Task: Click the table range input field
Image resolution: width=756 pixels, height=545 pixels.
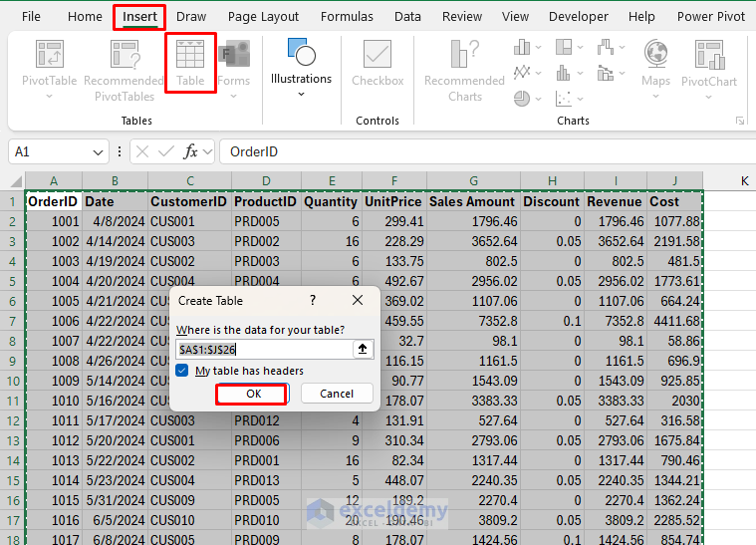Action: click(265, 349)
